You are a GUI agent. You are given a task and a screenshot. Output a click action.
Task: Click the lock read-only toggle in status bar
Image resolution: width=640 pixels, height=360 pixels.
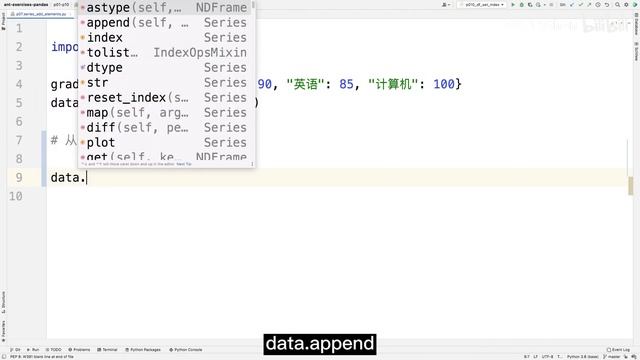point(626,357)
